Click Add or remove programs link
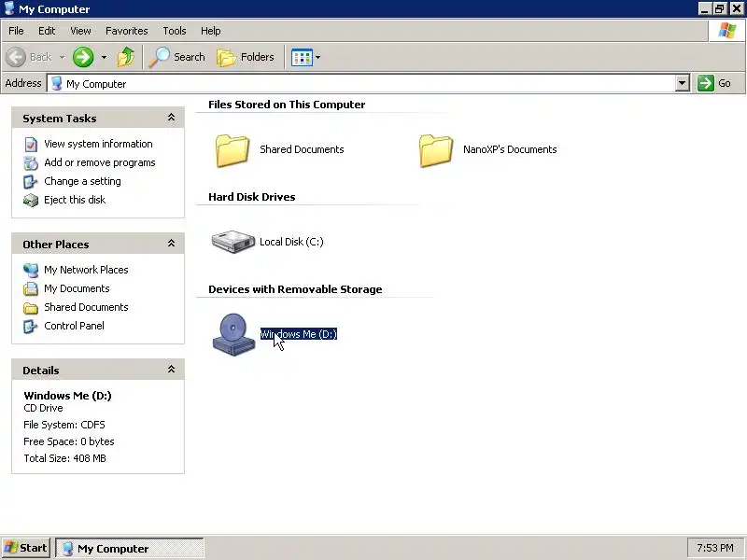The width and height of the screenshot is (747, 560). coord(100,162)
